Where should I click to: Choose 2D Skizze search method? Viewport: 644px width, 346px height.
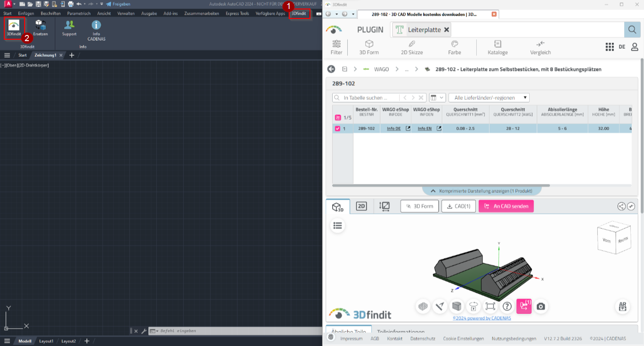[412, 47]
